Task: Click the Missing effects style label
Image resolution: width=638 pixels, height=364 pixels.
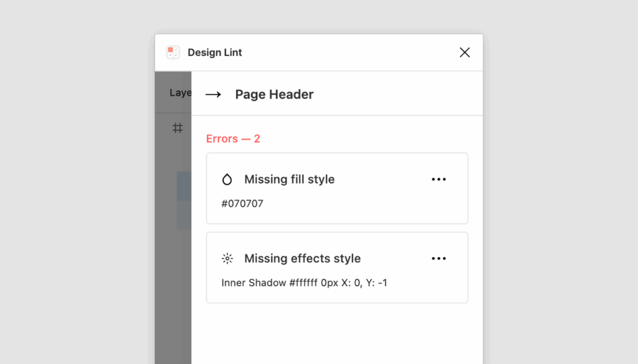Action: pos(302,258)
